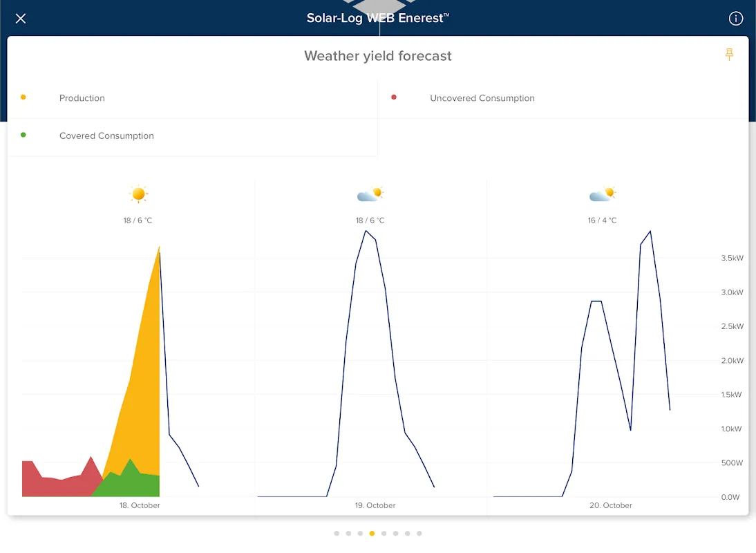The width and height of the screenshot is (756, 553).
Task: Click the partly cloudy icon for 20 October
Action: [603, 194]
